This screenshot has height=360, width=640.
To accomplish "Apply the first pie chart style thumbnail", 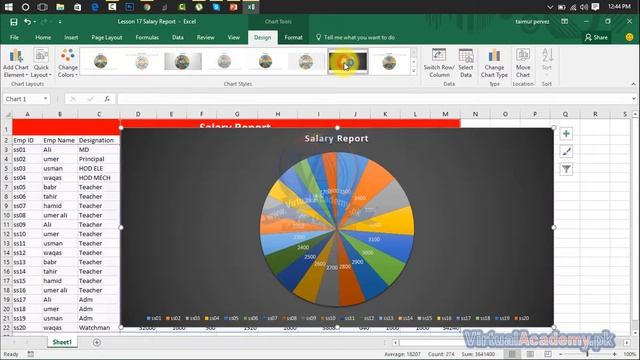I will click(x=100, y=62).
